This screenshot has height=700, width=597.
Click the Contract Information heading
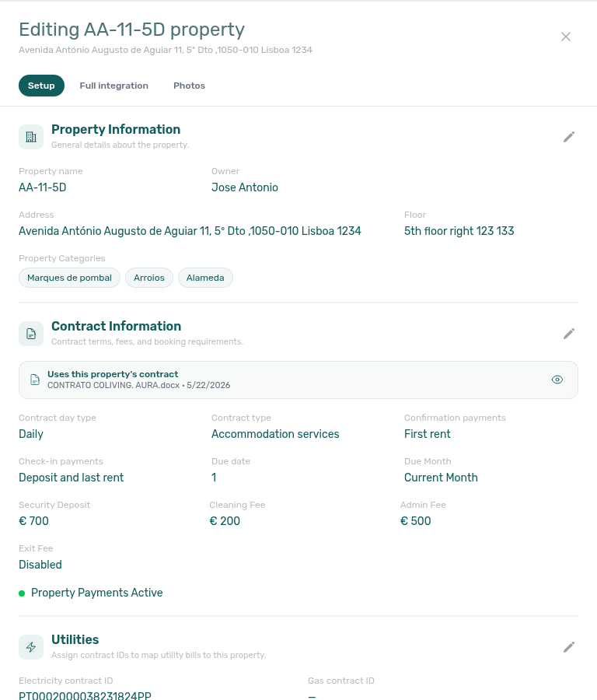pos(116,327)
